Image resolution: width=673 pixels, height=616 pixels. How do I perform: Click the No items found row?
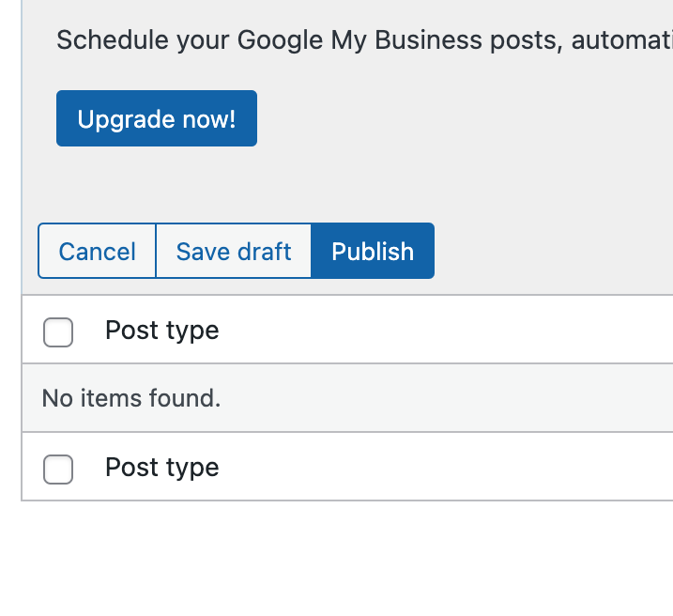[x=131, y=398]
